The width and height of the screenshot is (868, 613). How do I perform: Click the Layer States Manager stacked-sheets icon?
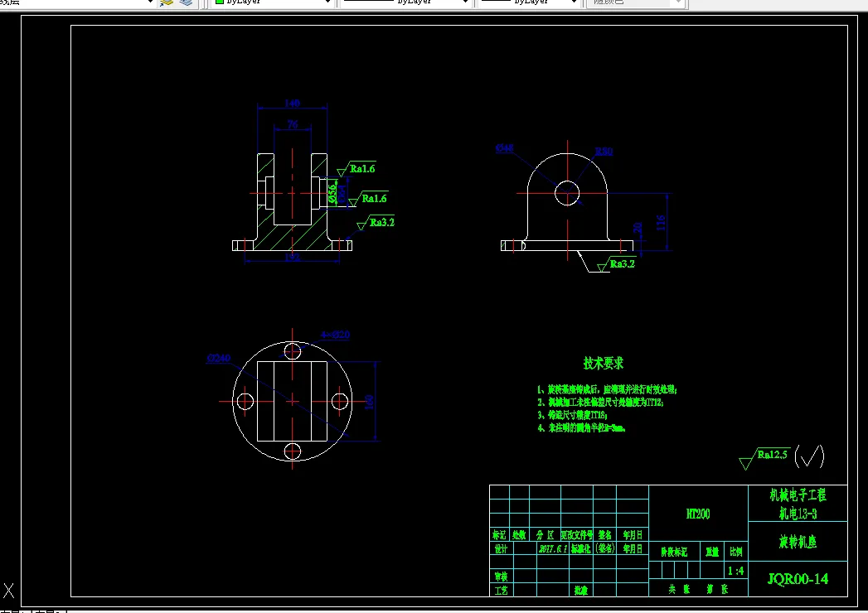click(x=186, y=2)
